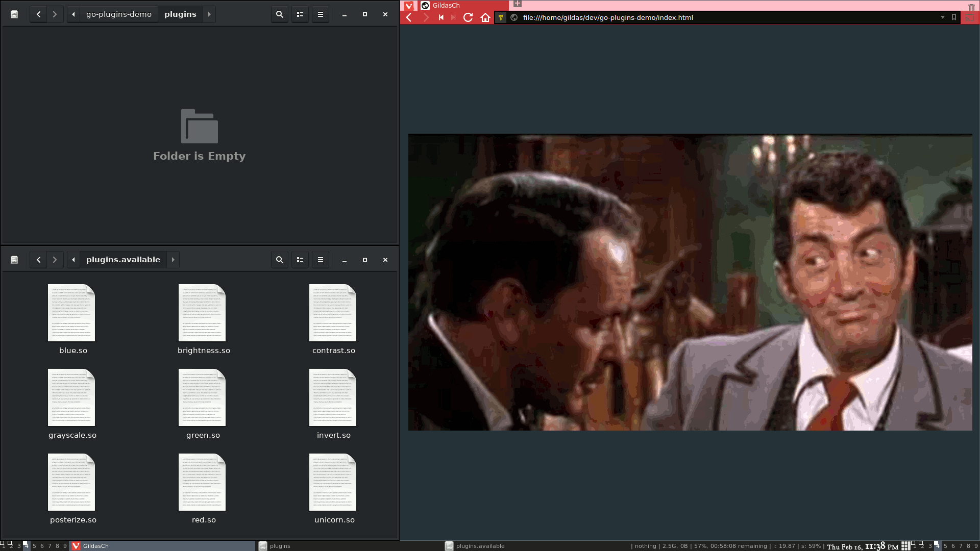Select the contrast.so file
980x551 pixels.
click(x=333, y=319)
